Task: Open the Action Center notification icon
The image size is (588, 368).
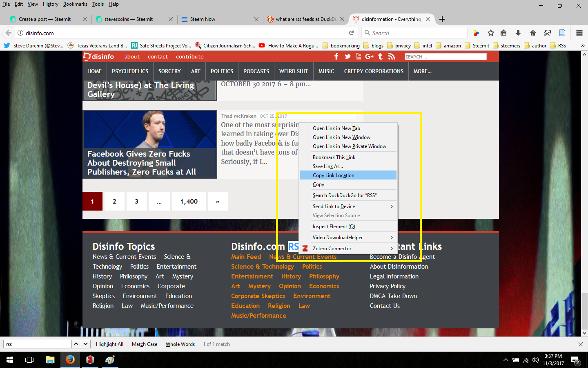Action: coord(575,360)
